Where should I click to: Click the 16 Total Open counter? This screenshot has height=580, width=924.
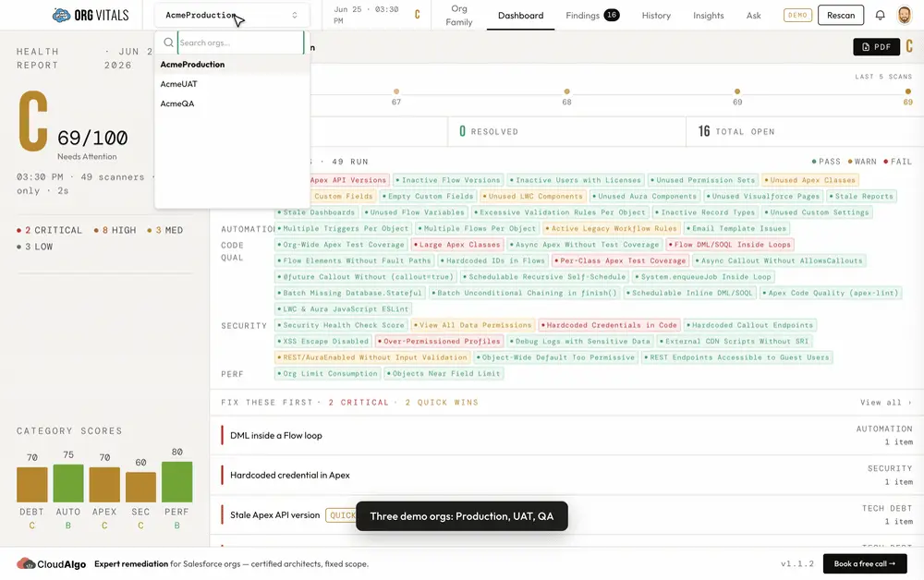pyautogui.click(x=736, y=131)
